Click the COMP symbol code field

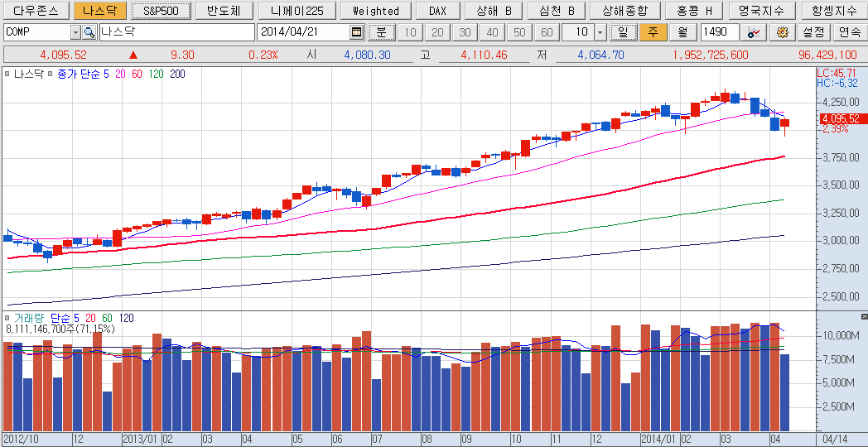point(37,32)
